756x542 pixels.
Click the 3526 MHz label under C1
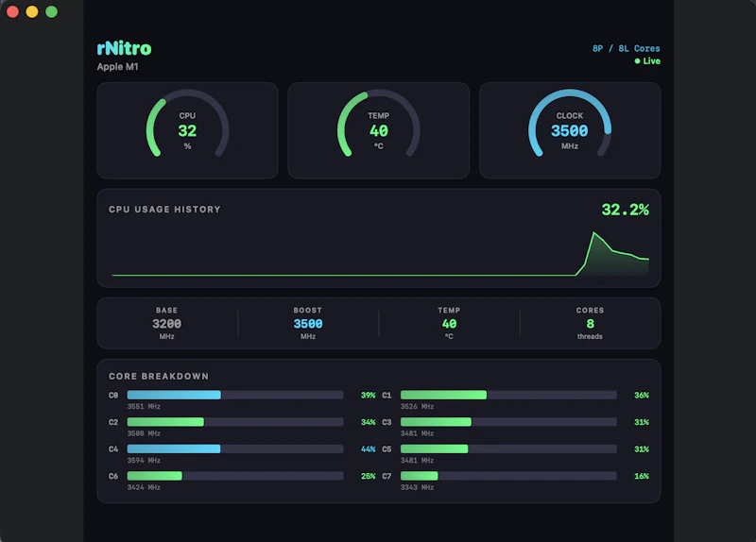417,407
